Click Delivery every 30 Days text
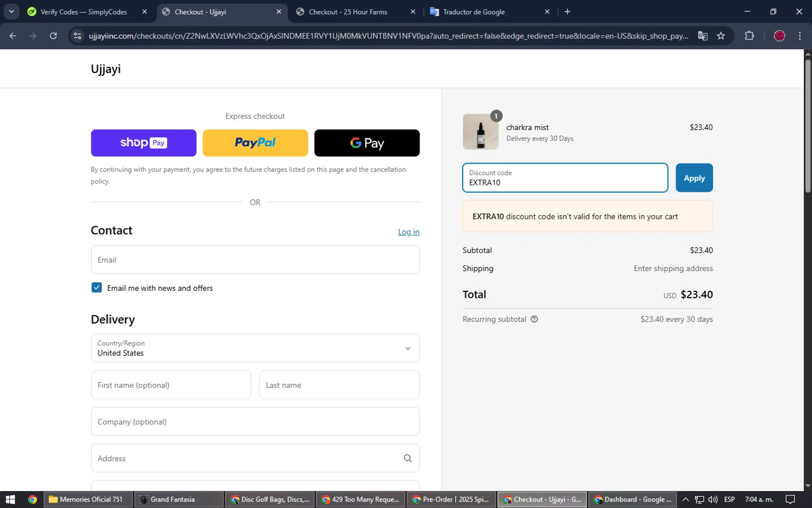 click(x=540, y=139)
